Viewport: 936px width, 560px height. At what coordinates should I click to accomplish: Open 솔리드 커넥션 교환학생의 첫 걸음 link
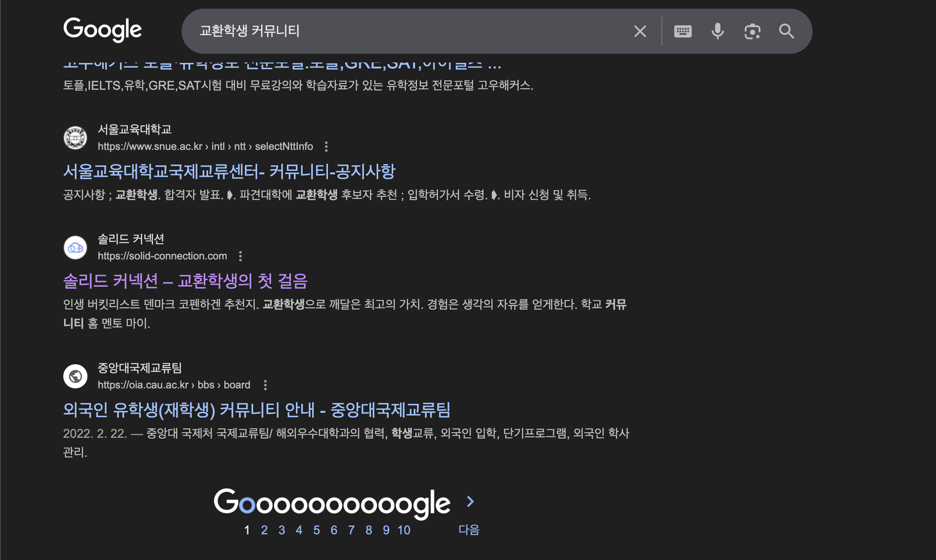point(185,281)
